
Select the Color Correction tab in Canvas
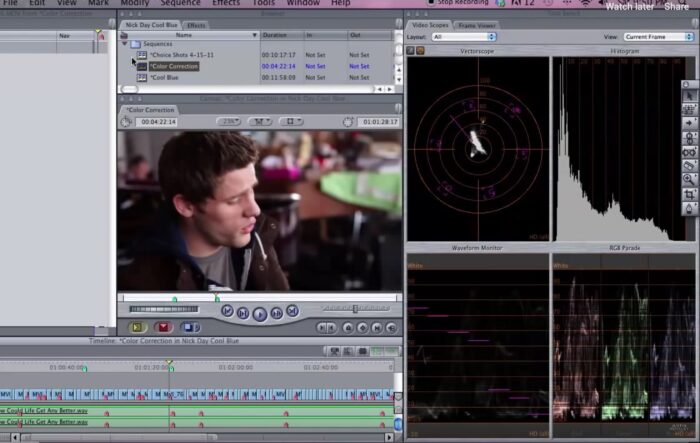coord(150,110)
